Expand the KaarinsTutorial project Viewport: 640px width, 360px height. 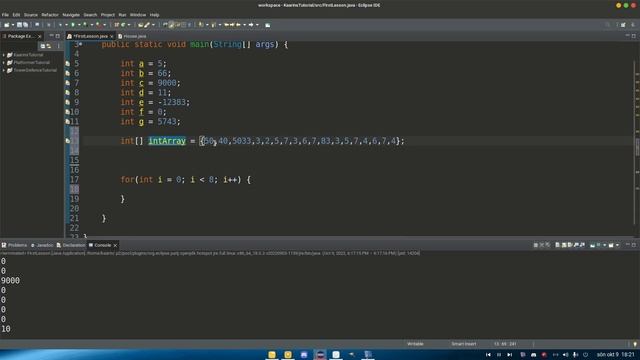pyautogui.click(x=4, y=55)
